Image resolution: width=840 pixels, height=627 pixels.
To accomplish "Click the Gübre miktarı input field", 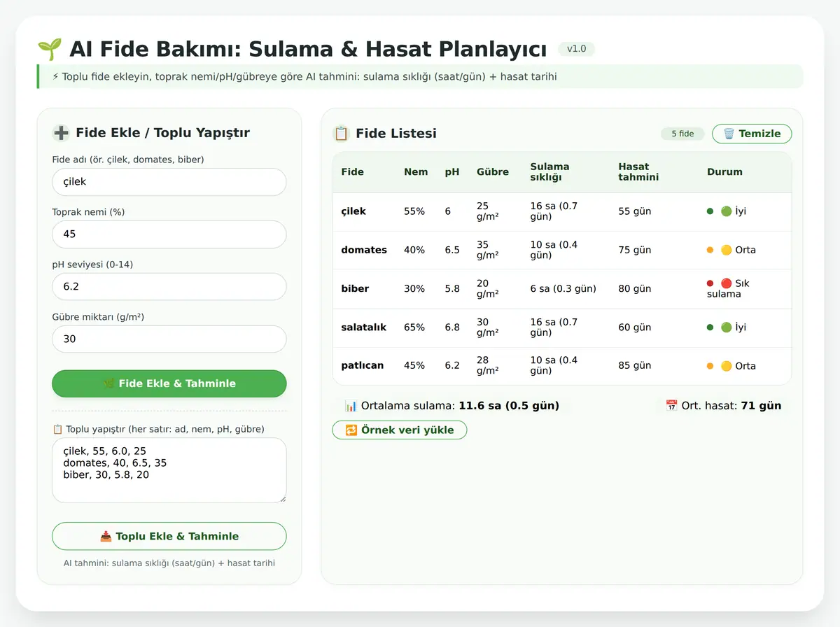I will click(169, 339).
